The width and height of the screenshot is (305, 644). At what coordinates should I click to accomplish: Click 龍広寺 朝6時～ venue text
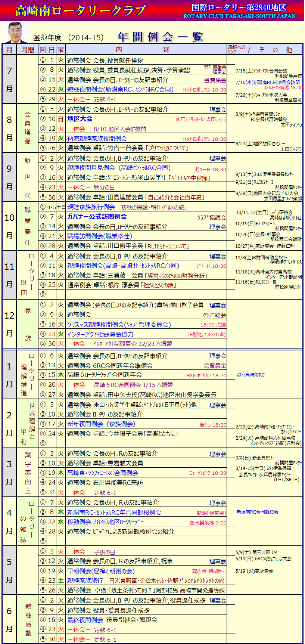209,572
